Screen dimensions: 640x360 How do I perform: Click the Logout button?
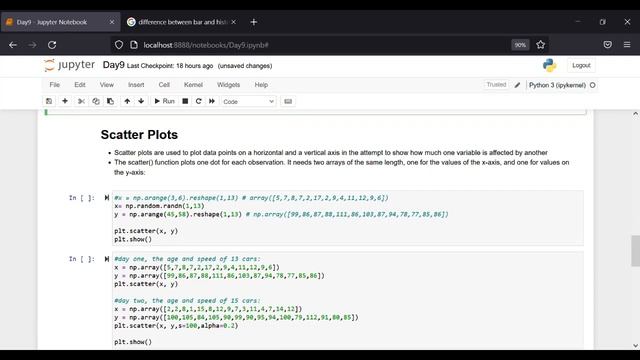(581, 65)
